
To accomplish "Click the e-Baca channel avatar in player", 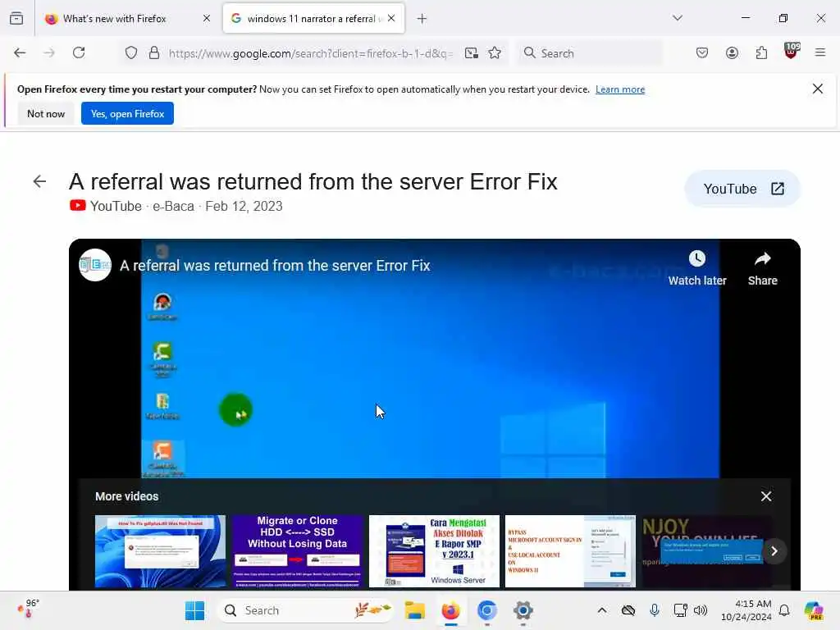I will point(95,265).
